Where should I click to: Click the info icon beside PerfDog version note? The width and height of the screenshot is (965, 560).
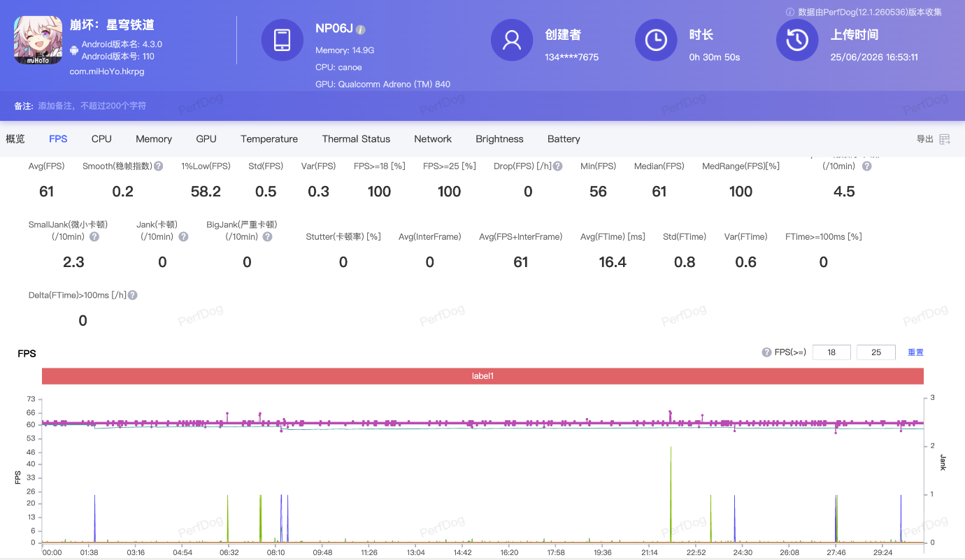tap(790, 12)
